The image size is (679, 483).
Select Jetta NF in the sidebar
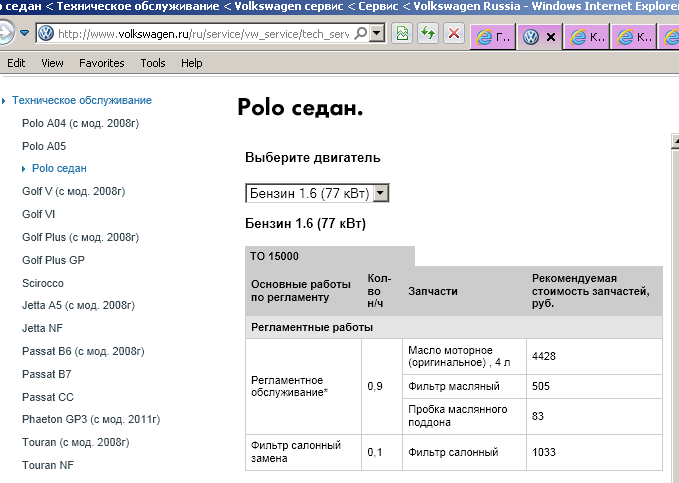point(41,328)
